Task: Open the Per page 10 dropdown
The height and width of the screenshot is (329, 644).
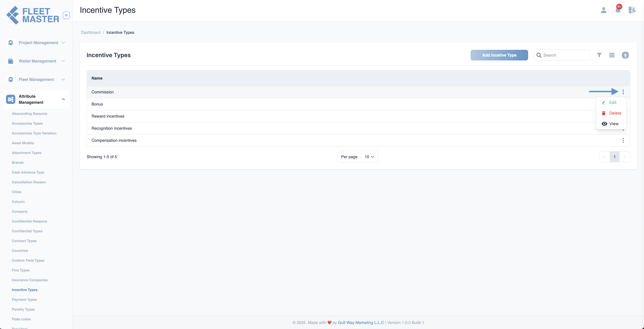Action: click(369, 157)
